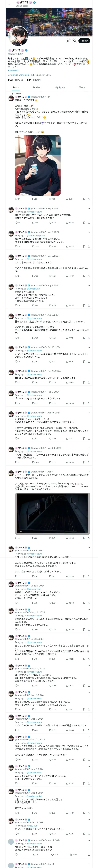98x868 pixels.
Task: Go back using the top arrow
Action: click(9, 4)
